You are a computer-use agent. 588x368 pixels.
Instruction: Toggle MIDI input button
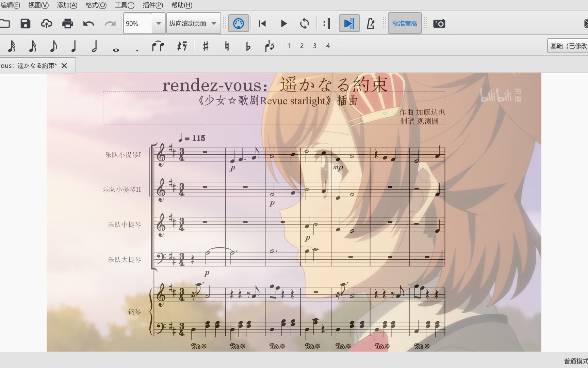238,24
